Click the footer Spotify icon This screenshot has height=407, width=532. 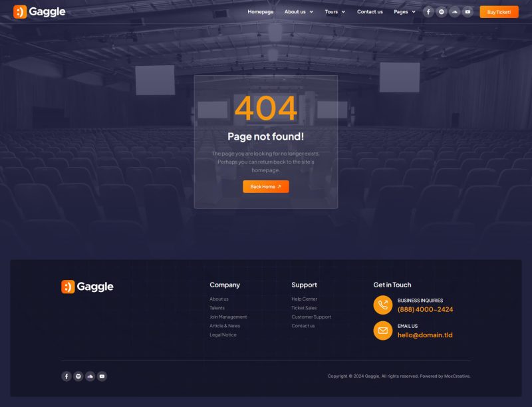pos(78,376)
